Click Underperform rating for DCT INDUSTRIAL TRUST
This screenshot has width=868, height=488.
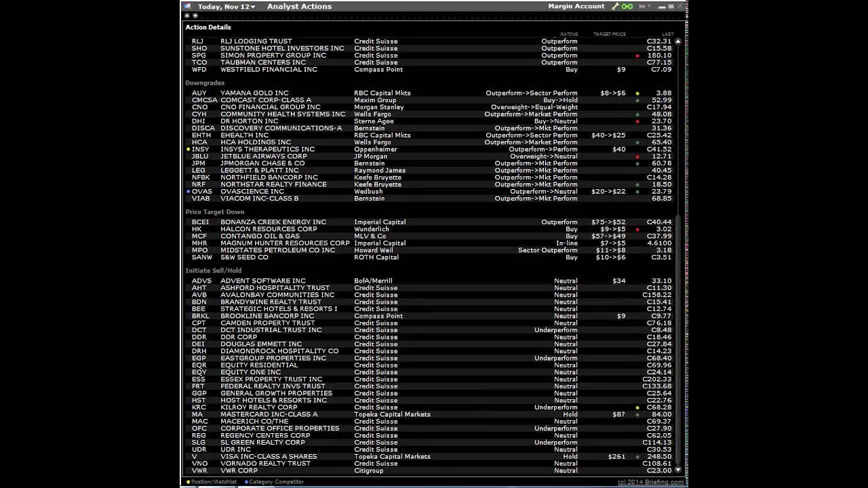pyautogui.click(x=556, y=330)
